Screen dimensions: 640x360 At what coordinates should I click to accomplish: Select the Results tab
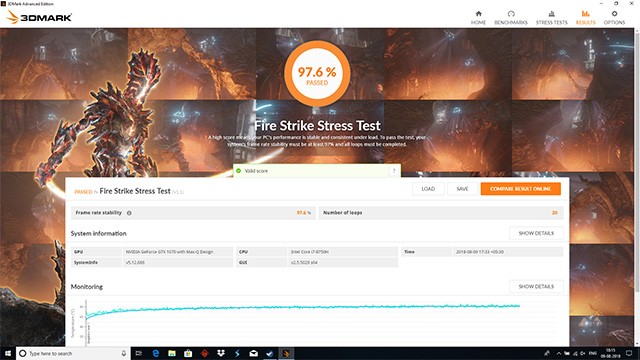click(x=585, y=18)
